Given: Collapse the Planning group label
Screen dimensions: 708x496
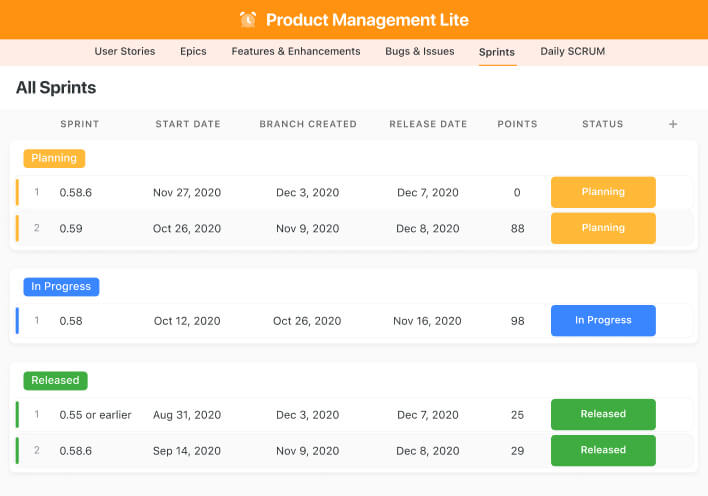Looking at the screenshot, I should tap(54, 158).
